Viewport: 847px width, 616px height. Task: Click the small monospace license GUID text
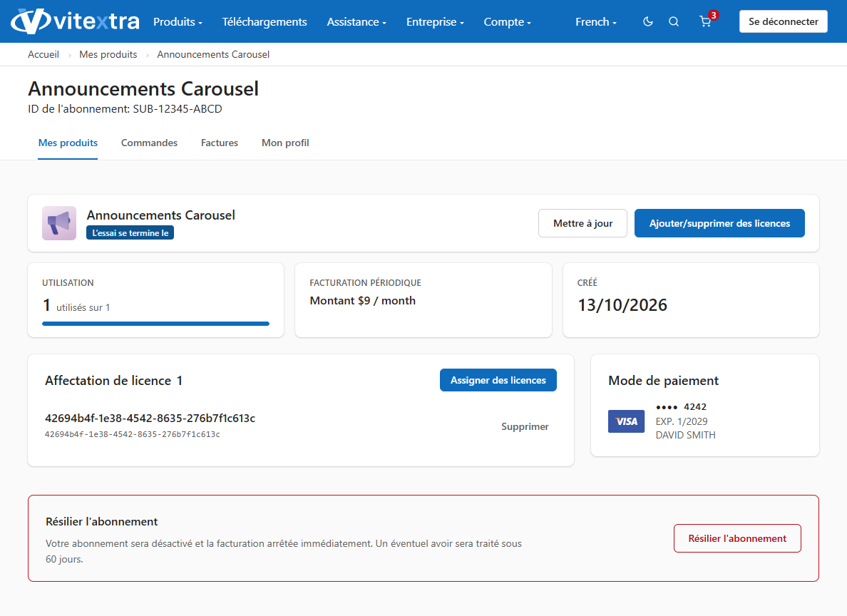tap(133, 434)
